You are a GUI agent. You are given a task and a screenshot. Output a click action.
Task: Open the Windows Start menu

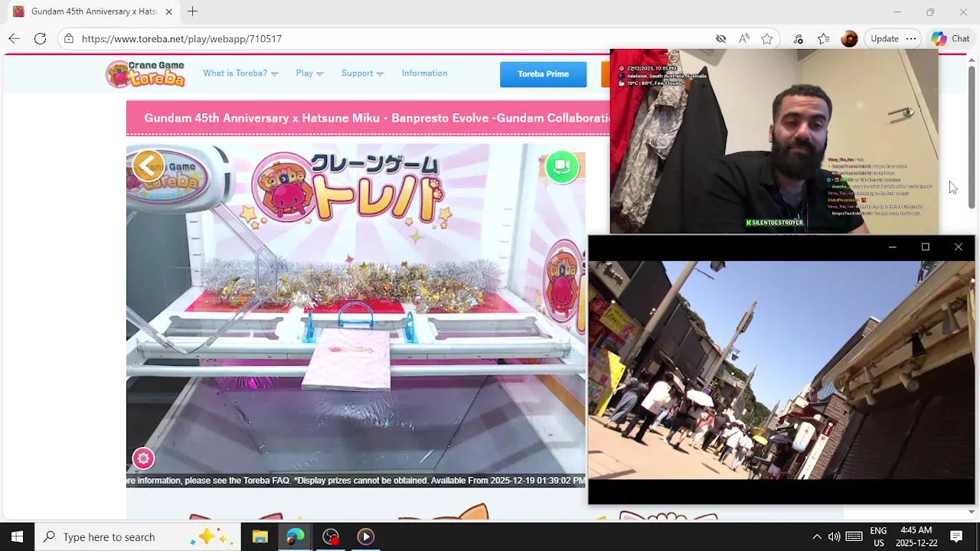click(x=17, y=536)
